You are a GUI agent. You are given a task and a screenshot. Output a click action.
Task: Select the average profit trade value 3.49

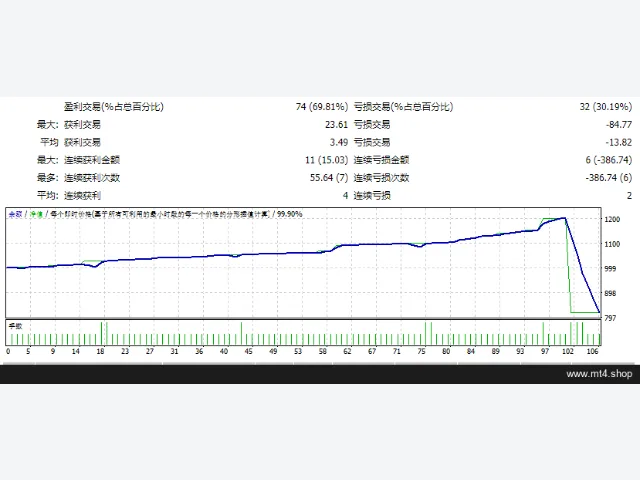click(x=339, y=142)
